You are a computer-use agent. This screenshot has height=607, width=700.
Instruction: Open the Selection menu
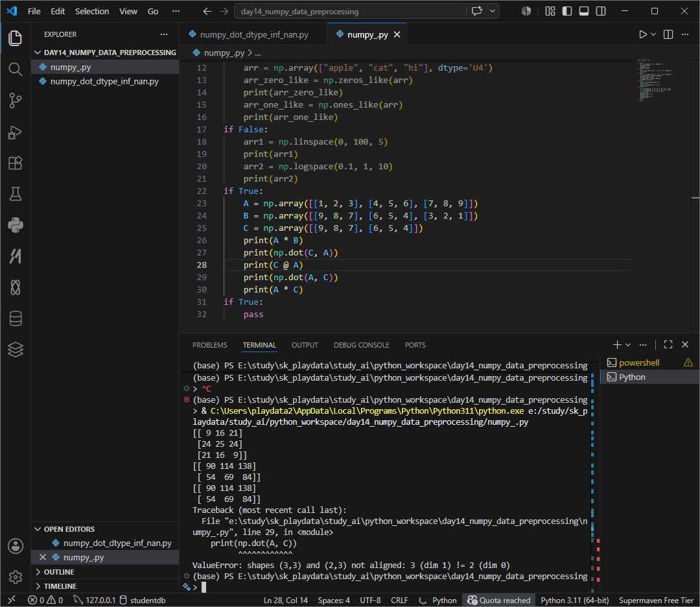pyautogui.click(x=92, y=11)
